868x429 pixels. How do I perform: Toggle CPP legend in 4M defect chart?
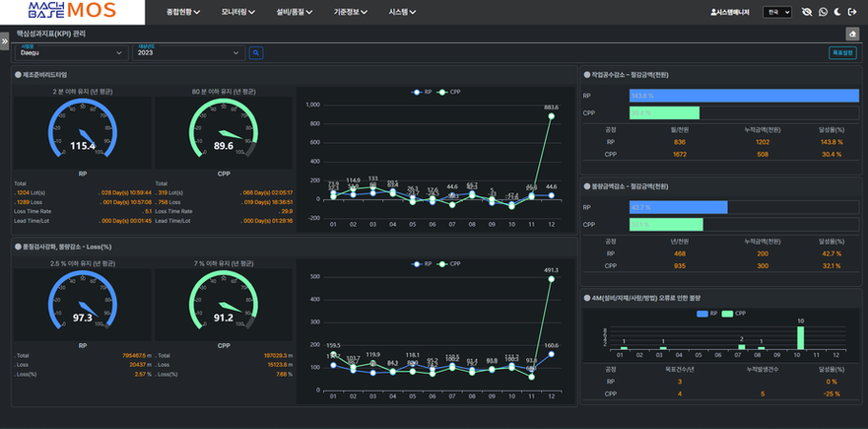[x=733, y=314]
